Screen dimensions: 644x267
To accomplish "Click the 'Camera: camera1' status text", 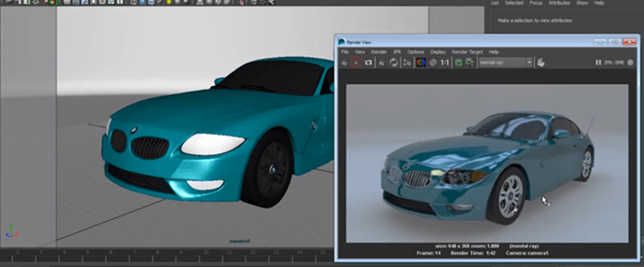I will click(x=527, y=253).
